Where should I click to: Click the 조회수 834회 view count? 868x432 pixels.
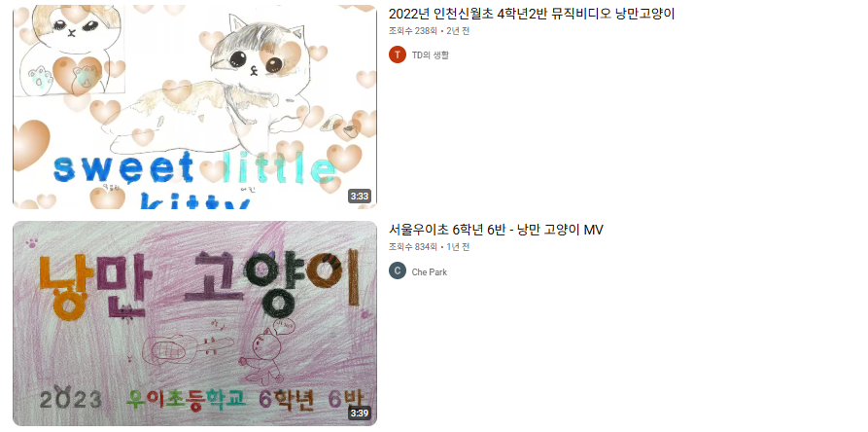tap(413, 246)
